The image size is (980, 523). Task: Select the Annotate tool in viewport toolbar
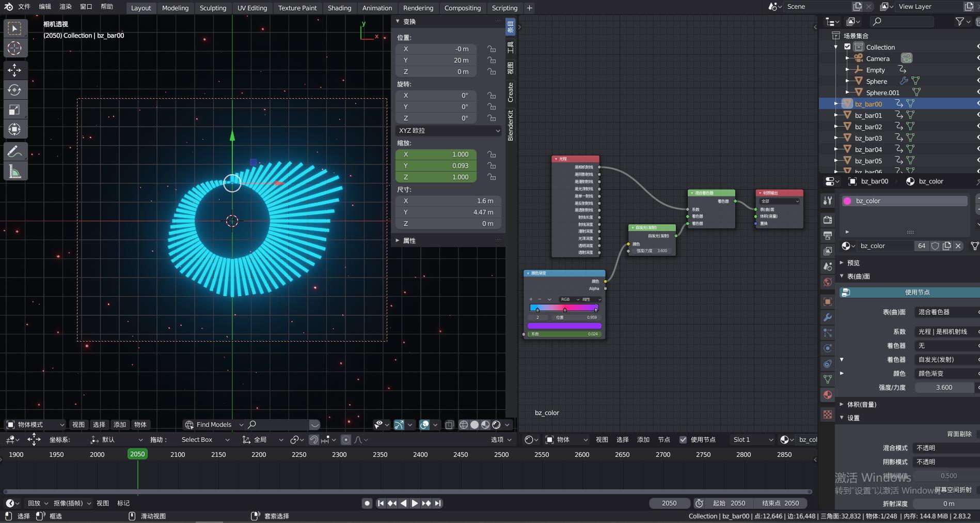click(x=15, y=151)
